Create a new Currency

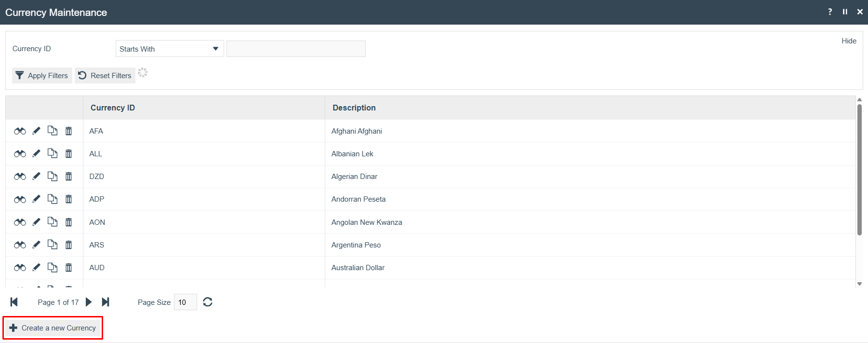(53, 328)
